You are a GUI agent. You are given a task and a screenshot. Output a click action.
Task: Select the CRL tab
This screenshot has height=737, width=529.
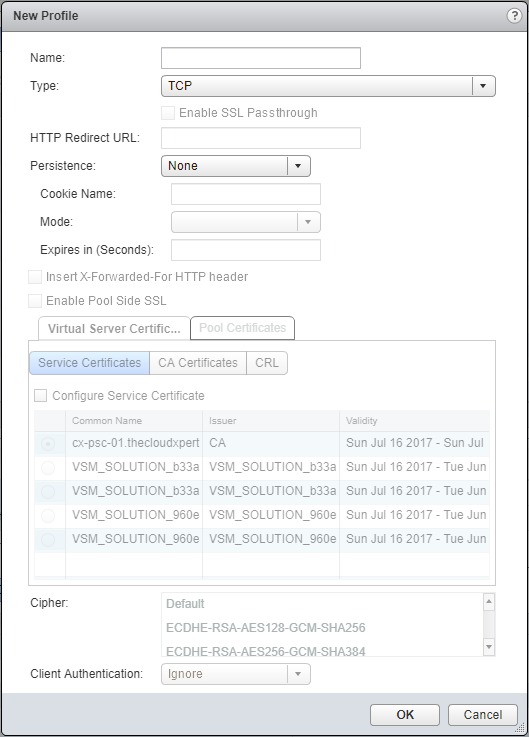click(x=267, y=363)
